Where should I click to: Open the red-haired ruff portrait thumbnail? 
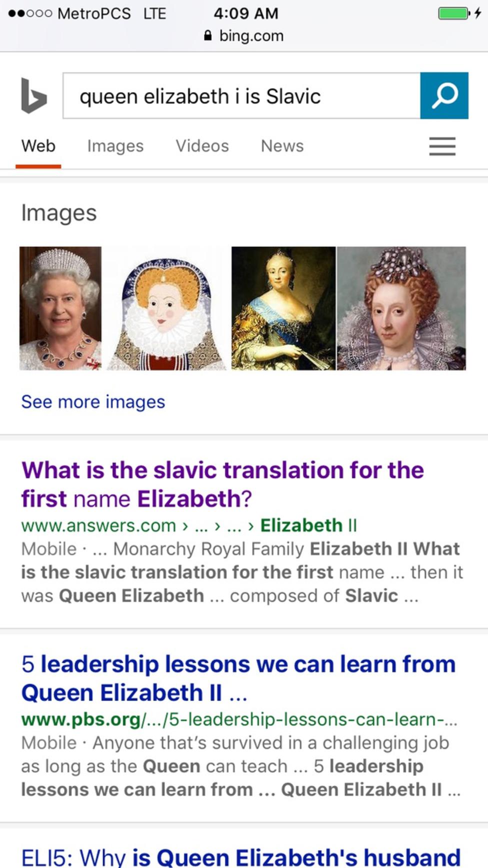[x=401, y=308]
